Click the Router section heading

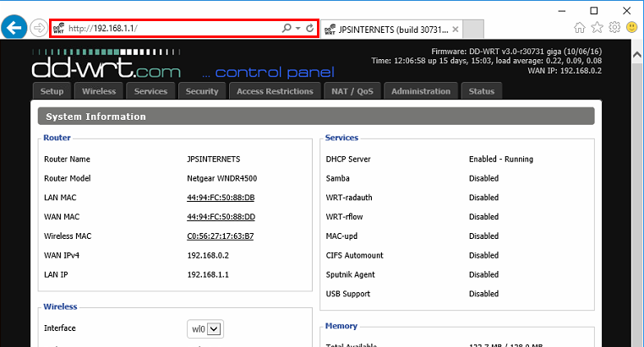click(57, 138)
